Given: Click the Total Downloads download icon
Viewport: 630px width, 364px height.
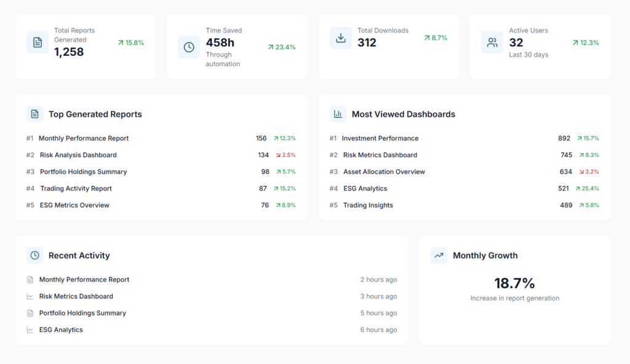Looking at the screenshot, I should coord(341,38).
